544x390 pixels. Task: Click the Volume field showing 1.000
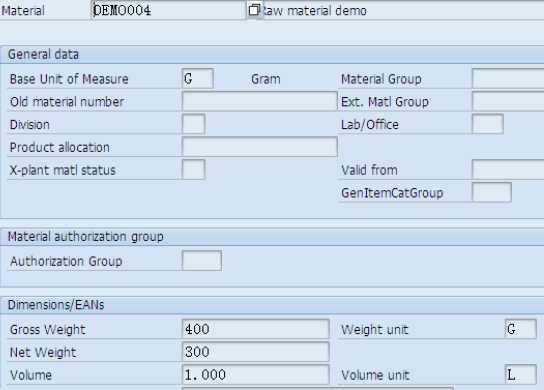point(255,375)
